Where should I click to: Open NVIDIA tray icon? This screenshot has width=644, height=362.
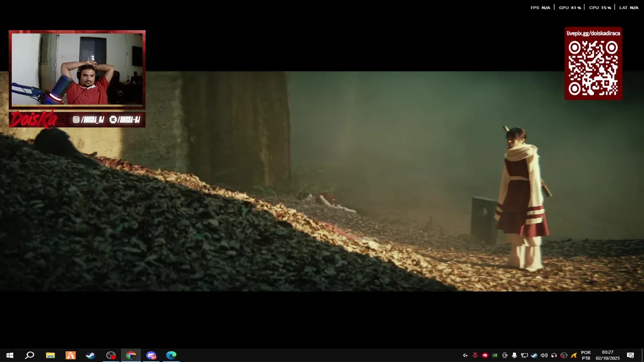[x=495, y=355]
